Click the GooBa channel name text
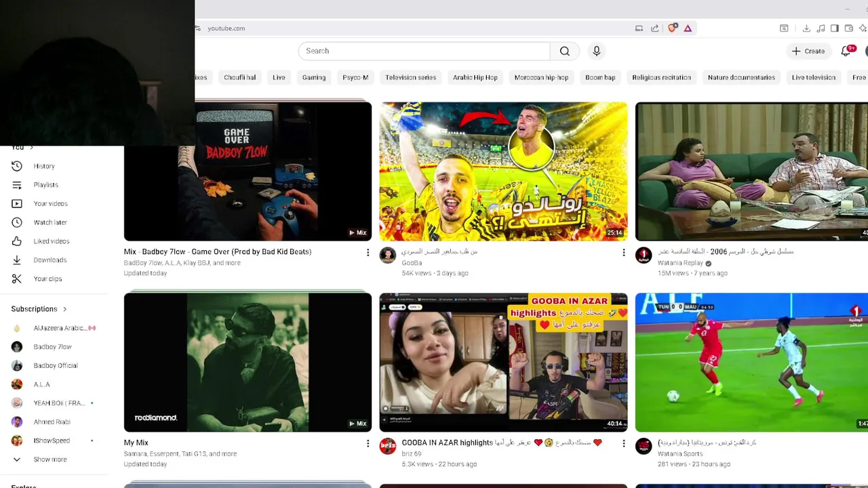 click(412, 263)
